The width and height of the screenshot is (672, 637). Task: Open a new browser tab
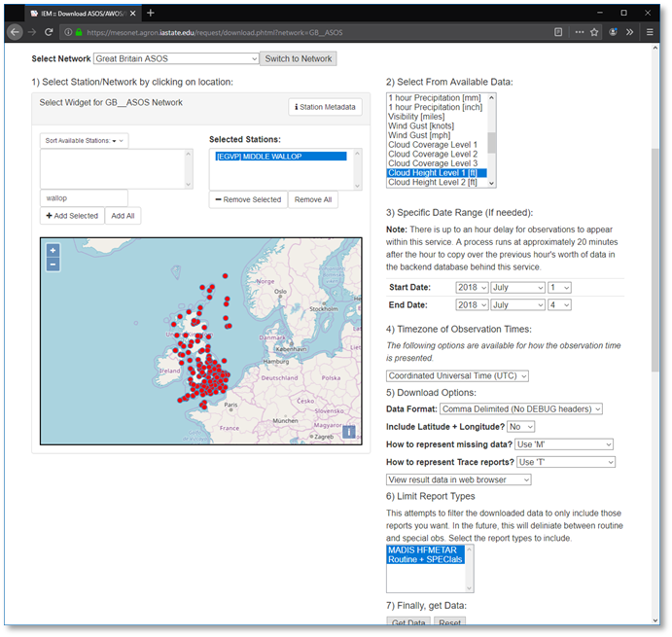click(151, 12)
